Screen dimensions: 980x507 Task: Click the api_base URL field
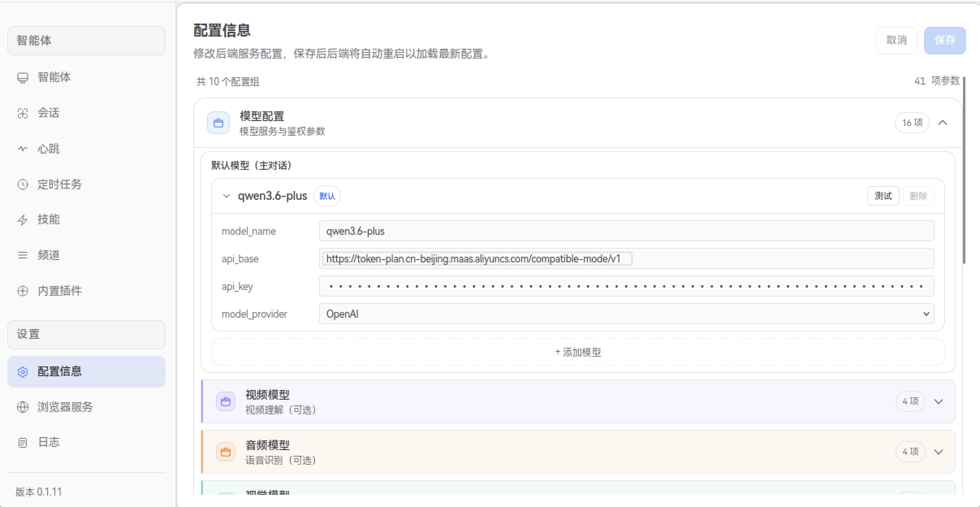click(626, 258)
